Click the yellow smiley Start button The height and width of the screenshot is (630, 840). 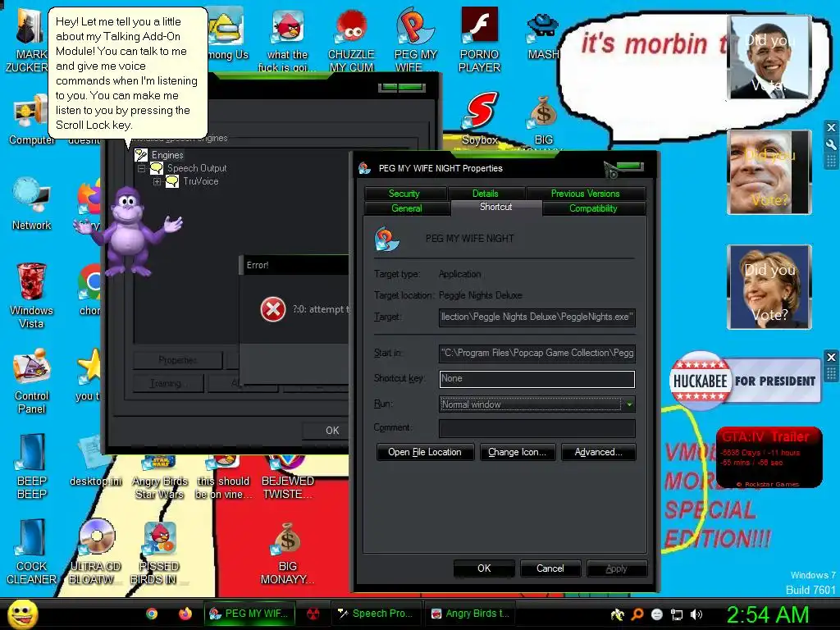[x=22, y=614]
